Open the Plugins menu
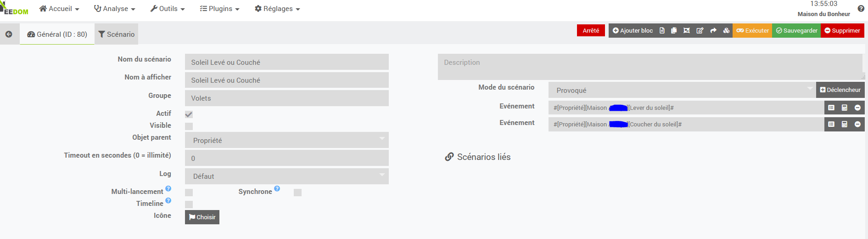The image size is (868, 239). [x=220, y=9]
